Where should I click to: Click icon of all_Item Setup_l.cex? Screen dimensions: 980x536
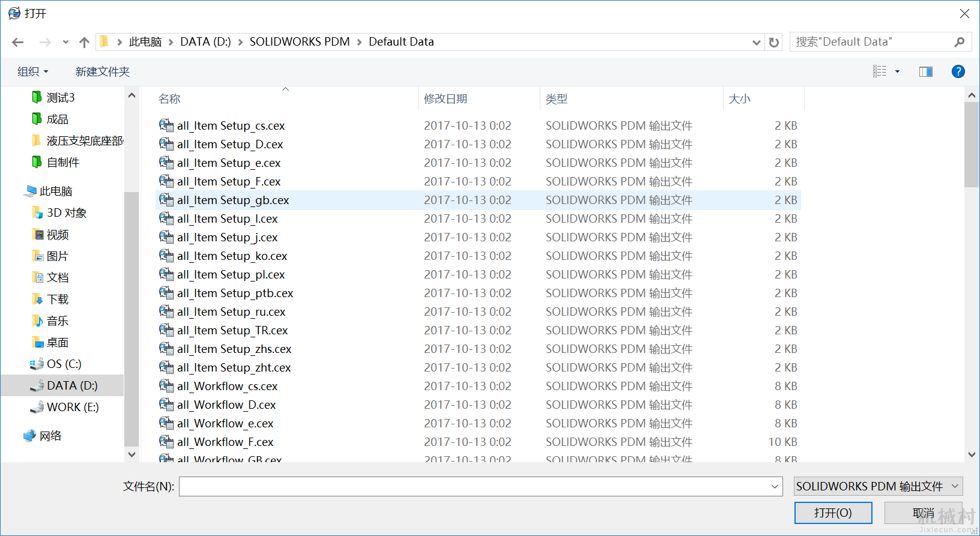click(x=166, y=218)
